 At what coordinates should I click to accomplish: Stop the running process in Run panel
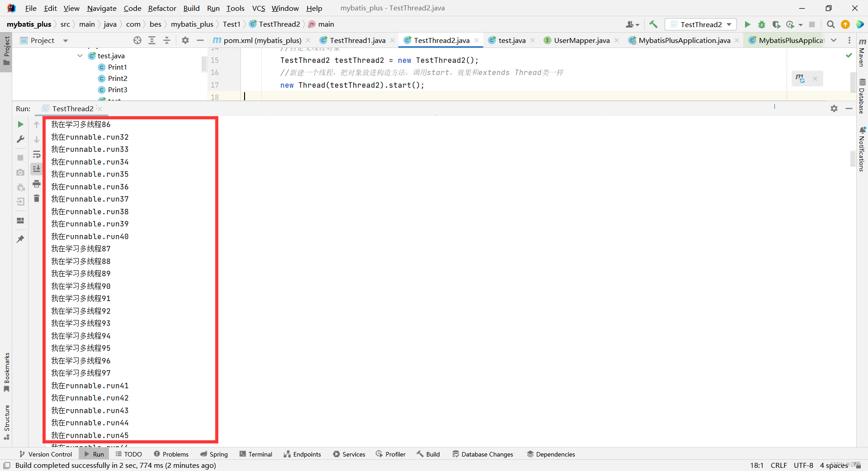coord(20,158)
